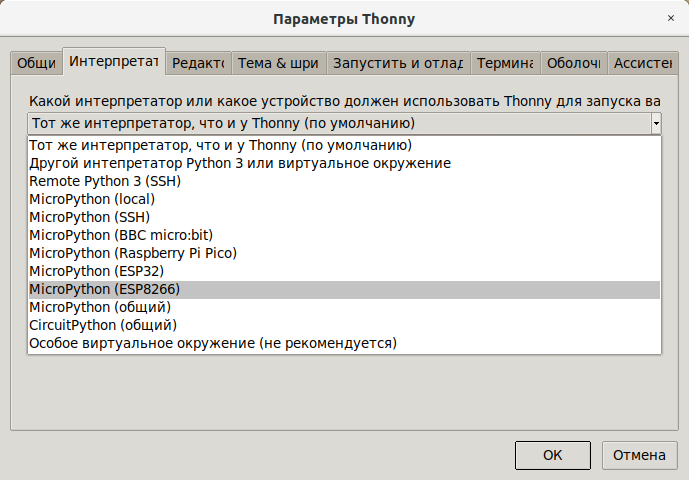Confirm settings with OK button
Screen dimensions: 689x480
tap(553, 455)
